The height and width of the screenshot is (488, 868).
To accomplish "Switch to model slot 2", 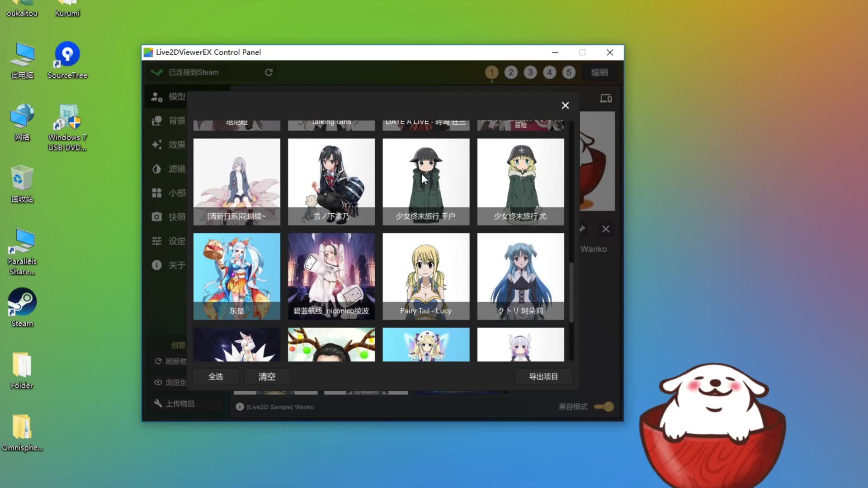I will pos(511,72).
